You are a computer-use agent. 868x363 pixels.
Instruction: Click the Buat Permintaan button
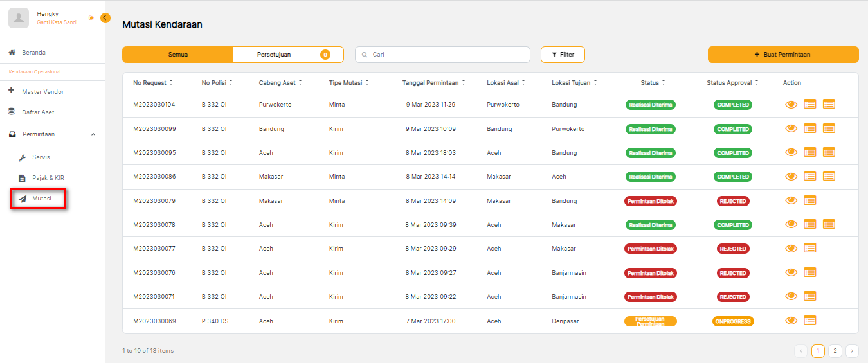click(x=782, y=55)
